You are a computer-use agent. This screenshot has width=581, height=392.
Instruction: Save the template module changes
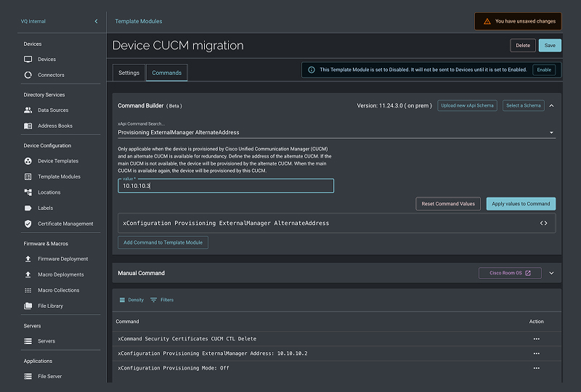click(550, 45)
